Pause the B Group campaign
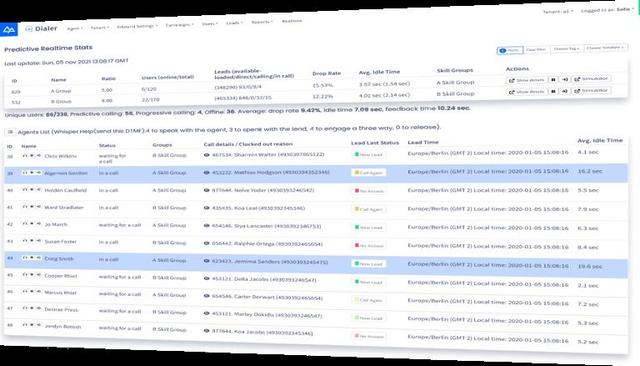The width and height of the screenshot is (640, 366). (x=553, y=91)
